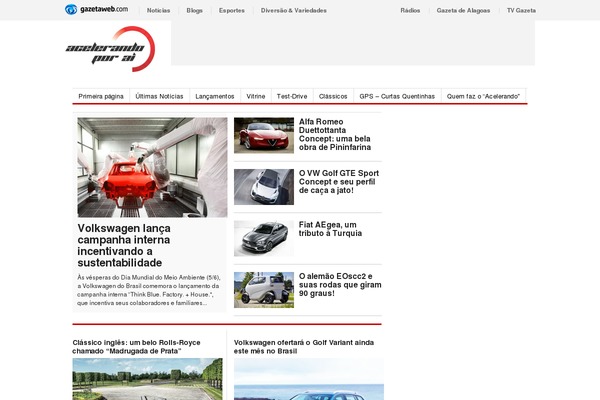
Task: Read O alemão EOscc2 article
Action: click(x=340, y=284)
